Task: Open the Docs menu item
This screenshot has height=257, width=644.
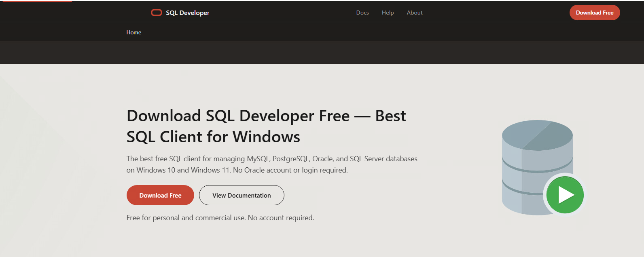Action: [362, 13]
